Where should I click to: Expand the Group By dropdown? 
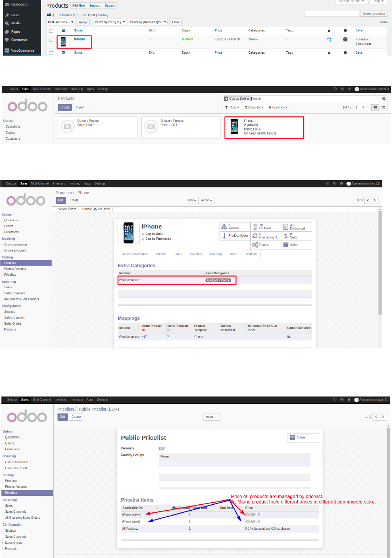point(254,107)
